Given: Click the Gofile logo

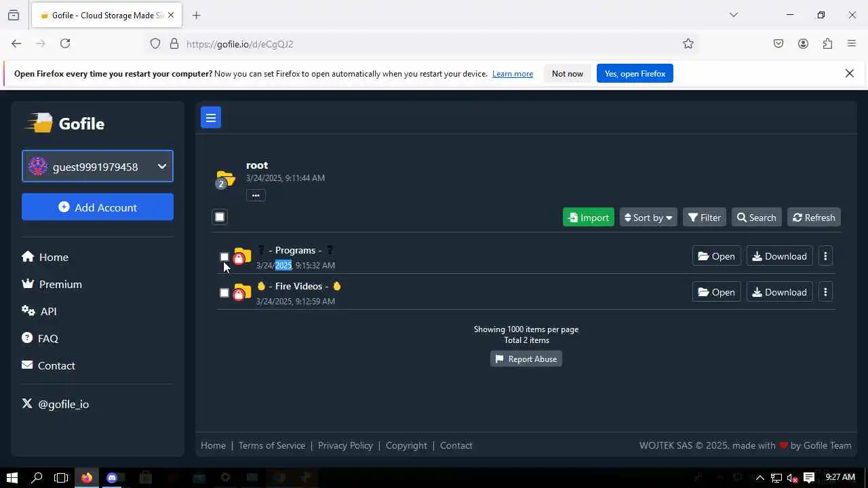Looking at the screenshot, I should 65,123.
